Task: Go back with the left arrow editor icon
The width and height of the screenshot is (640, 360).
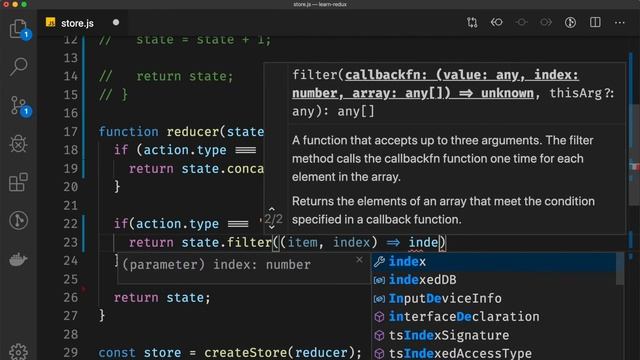Action: 497,22
